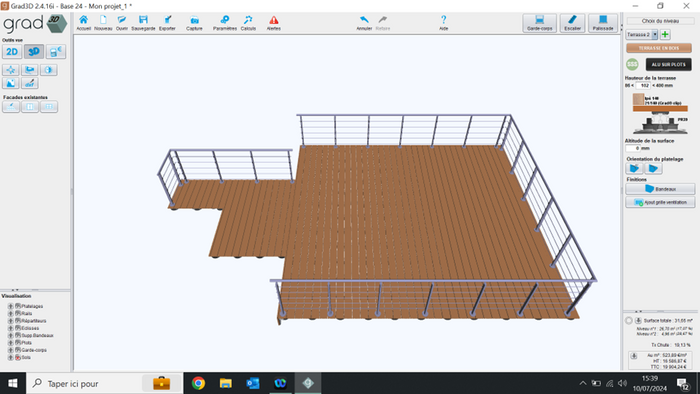Add a level with green plus
Screen dimensions: 700x394
(x=665, y=34)
